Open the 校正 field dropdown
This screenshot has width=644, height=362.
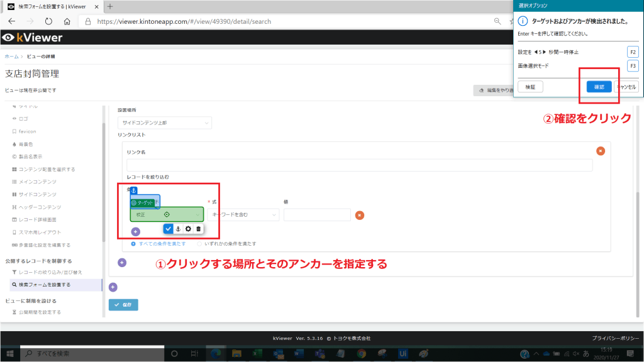[167, 214]
